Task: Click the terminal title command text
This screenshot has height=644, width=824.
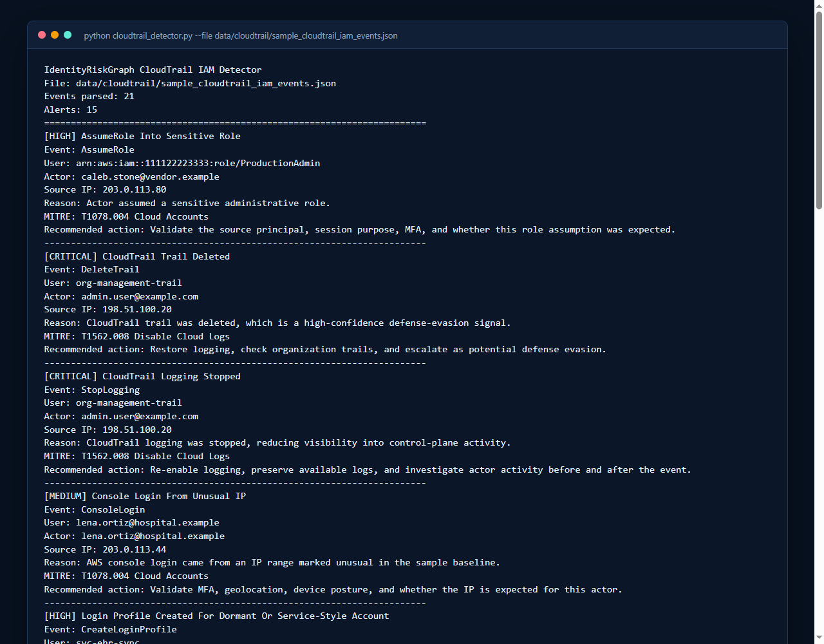Action: tap(241, 35)
